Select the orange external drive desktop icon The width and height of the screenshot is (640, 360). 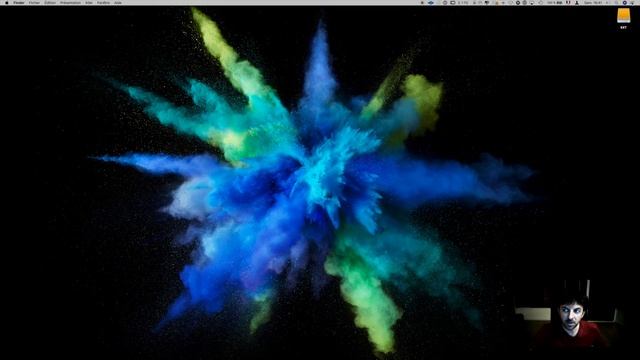(623, 16)
